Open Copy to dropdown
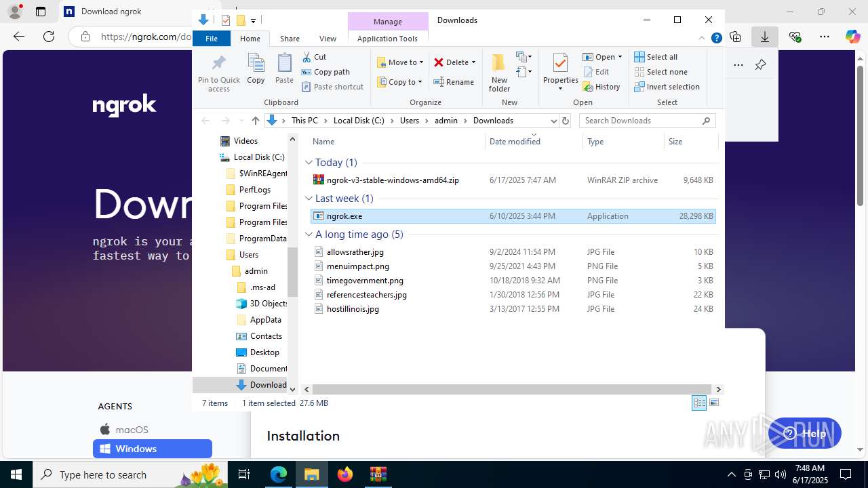The width and height of the screenshot is (868, 488). (x=399, y=82)
